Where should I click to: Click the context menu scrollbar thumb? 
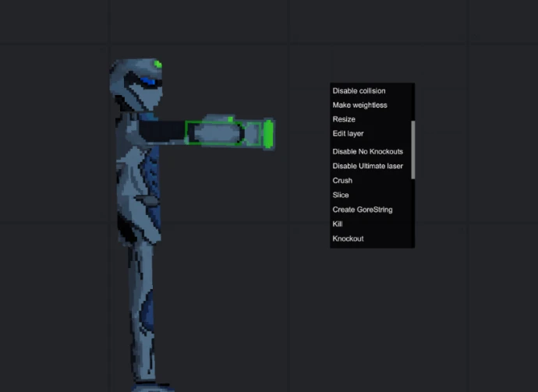413,148
